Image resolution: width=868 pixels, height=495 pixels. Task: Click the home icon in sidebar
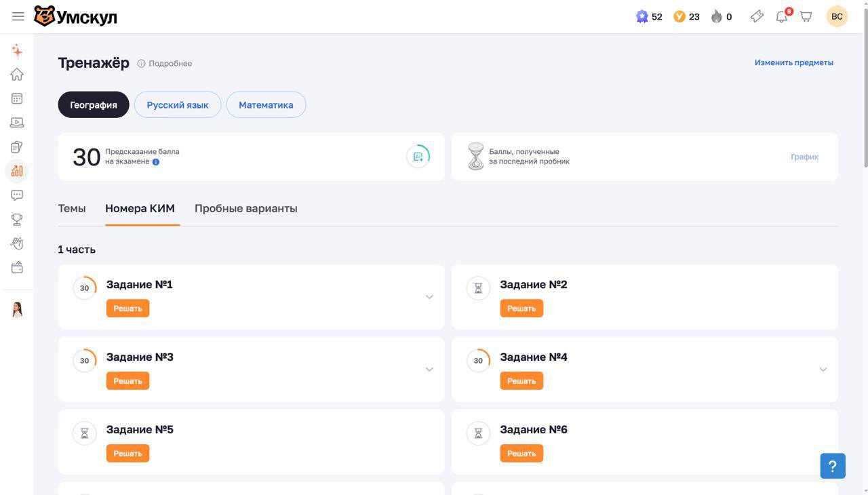click(x=17, y=74)
